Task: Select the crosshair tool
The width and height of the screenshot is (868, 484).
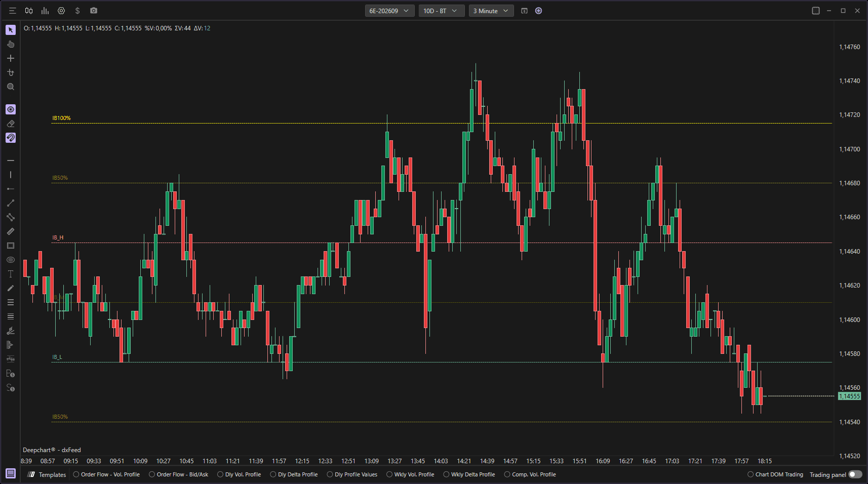Action: click(11, 58)
